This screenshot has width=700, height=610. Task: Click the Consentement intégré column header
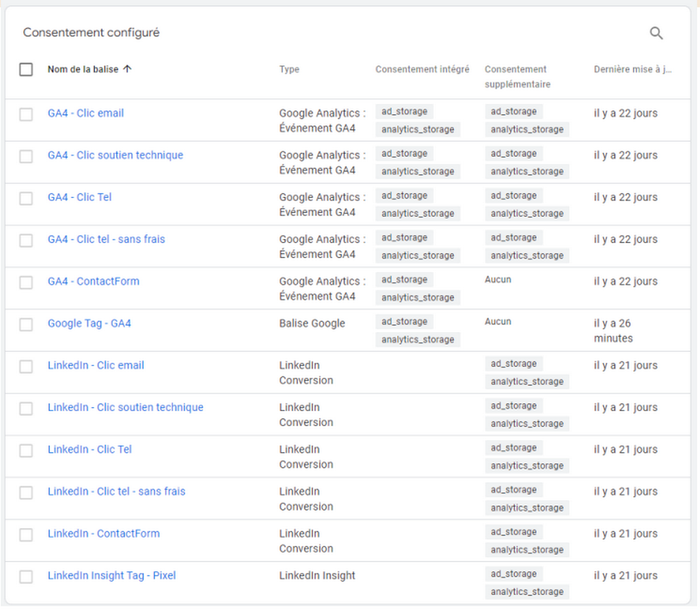point(422,69)
